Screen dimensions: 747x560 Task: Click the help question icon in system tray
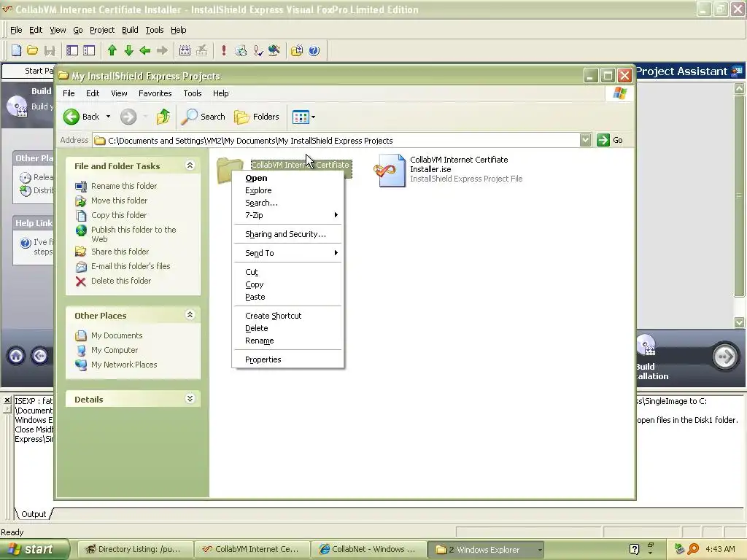click(634, 549)
